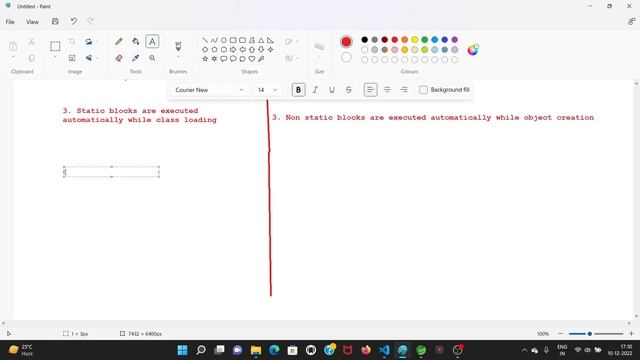Set text alignment to right
The width and height of the screenshot is (640, 360).
click(x=404, y=90)
